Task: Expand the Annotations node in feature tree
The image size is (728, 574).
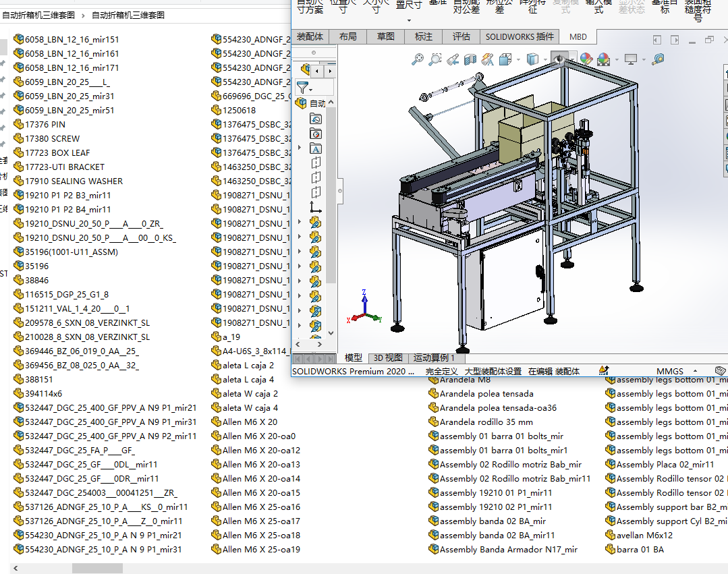Action: pyautogui.click(x=300, y=148)
